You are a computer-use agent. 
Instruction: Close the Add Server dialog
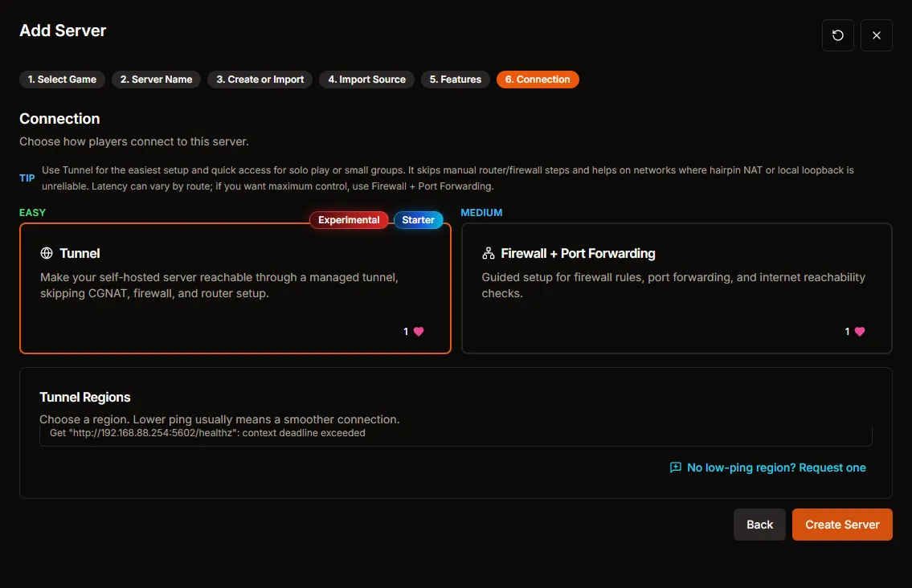point(876,35)
